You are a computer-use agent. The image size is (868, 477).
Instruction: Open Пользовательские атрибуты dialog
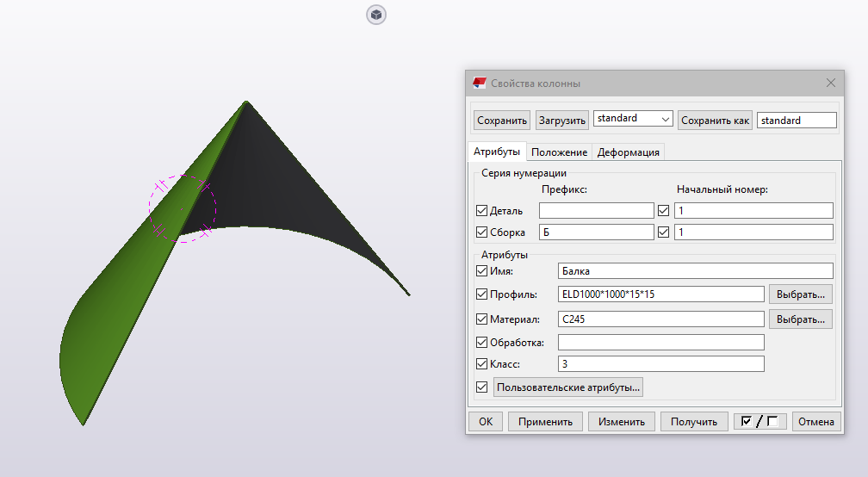pyautogui.click(x=567, y=387)
